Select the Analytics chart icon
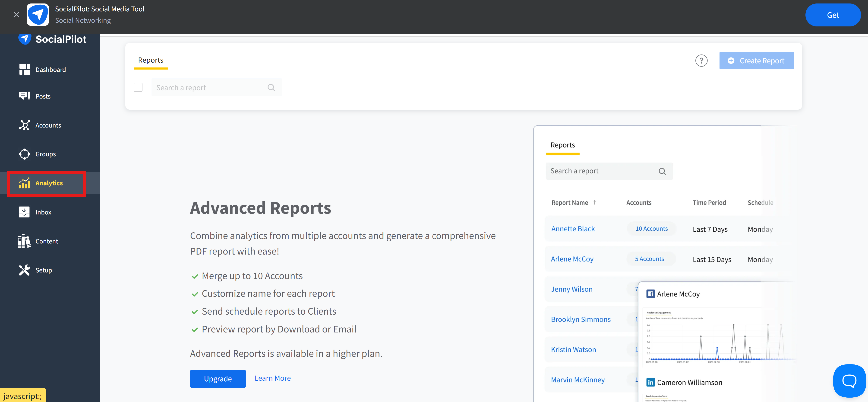 24,183
